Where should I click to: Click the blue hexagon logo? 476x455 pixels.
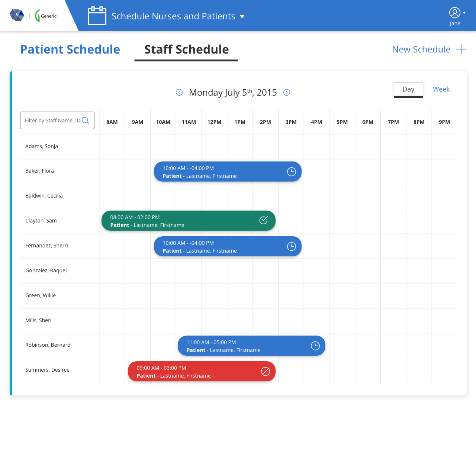17,15
